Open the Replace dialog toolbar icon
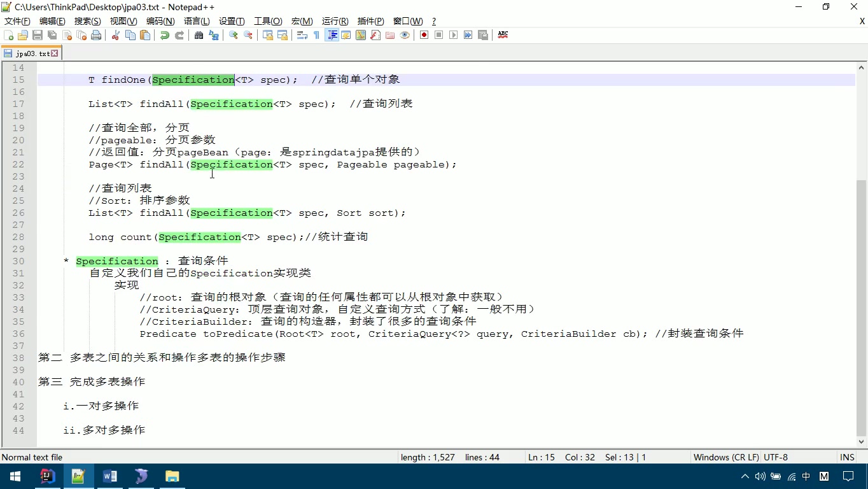 point(214,35)
